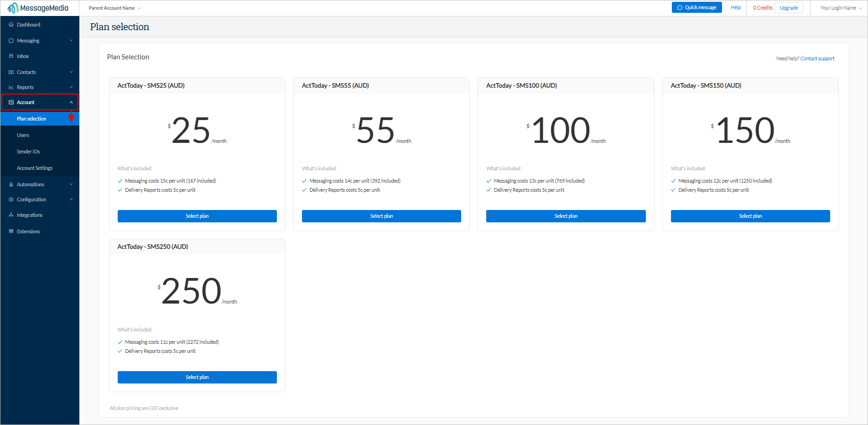Click the Integrations icon in sidebar
The image size is (868, 425).
11,215
